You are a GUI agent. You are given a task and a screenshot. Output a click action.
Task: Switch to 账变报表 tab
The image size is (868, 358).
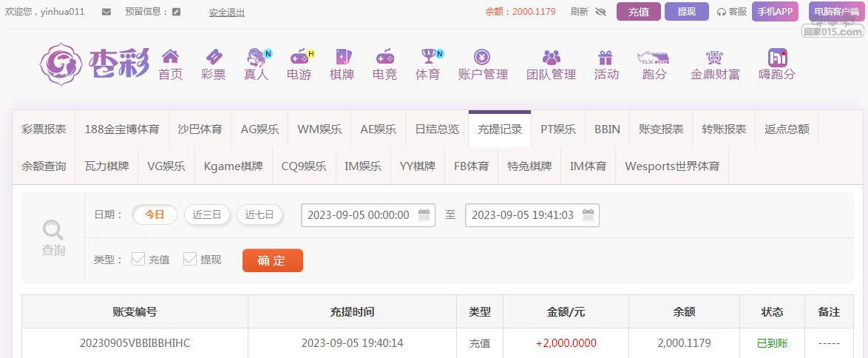[661, 129]
